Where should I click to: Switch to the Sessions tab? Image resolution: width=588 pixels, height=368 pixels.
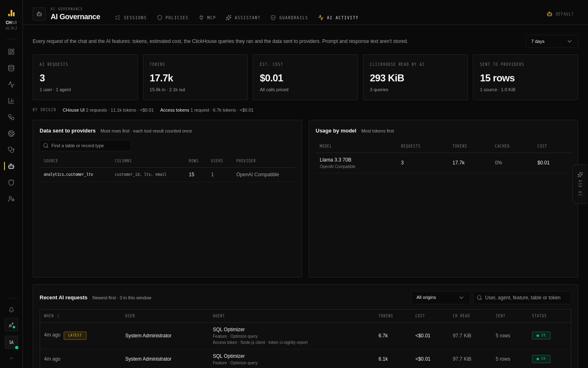131,18
